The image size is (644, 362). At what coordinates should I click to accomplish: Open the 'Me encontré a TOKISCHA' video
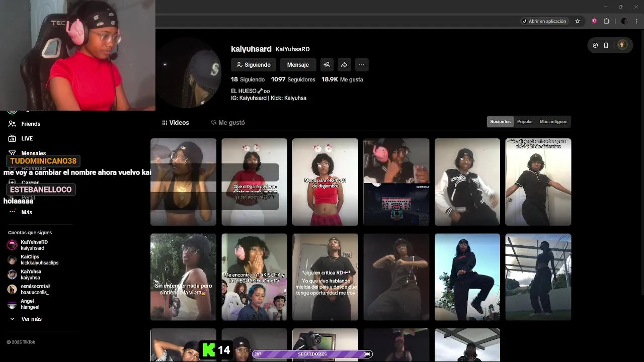tap(254, 277)
